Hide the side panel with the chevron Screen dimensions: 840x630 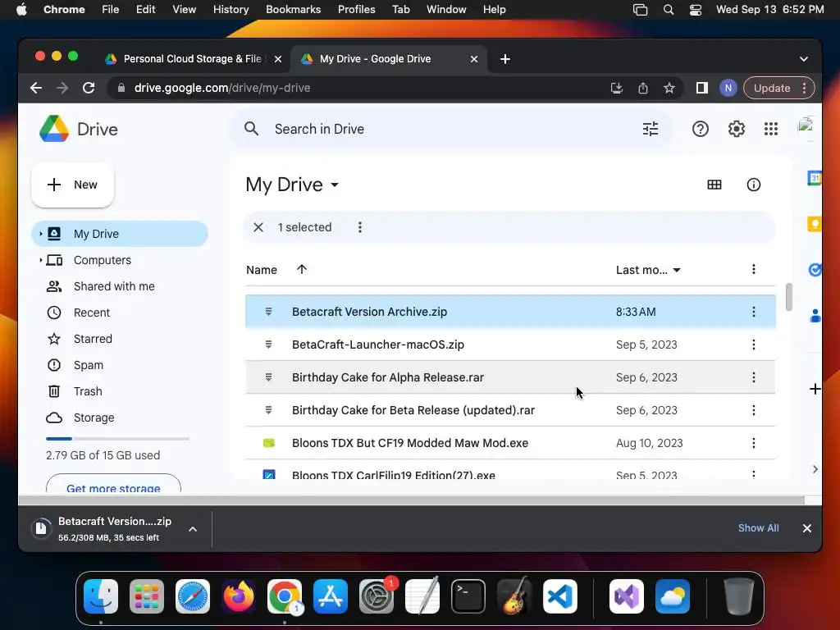point(815,469)
